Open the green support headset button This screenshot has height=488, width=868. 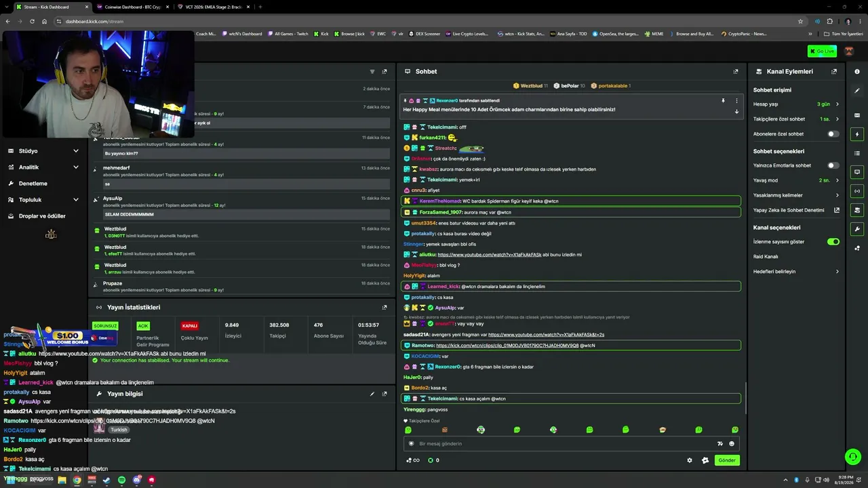(x=853, y=457)
